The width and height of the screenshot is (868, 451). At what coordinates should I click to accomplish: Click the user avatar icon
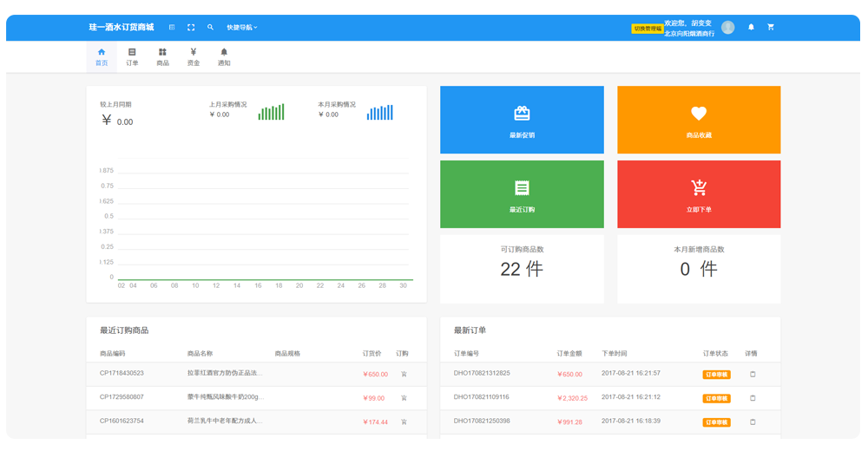tap(728, 27)
